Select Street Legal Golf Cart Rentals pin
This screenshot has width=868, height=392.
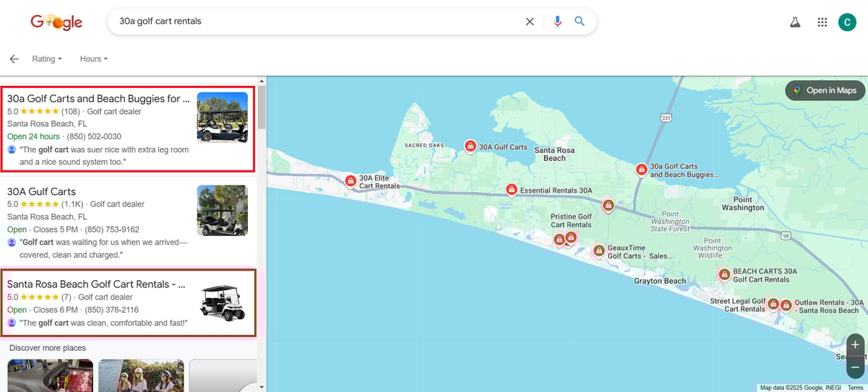point(773,305)
